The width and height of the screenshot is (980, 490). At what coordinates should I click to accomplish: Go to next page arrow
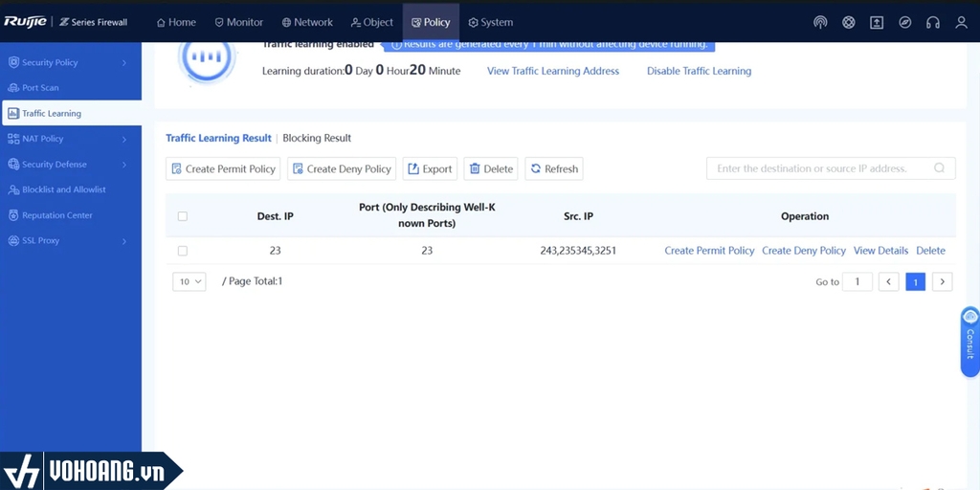(943, 282)
